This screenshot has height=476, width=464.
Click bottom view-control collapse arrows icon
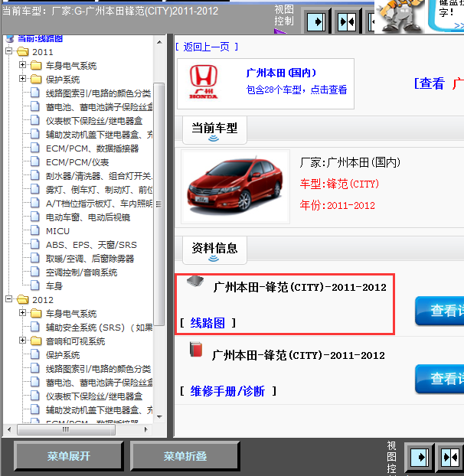point(450,457)
